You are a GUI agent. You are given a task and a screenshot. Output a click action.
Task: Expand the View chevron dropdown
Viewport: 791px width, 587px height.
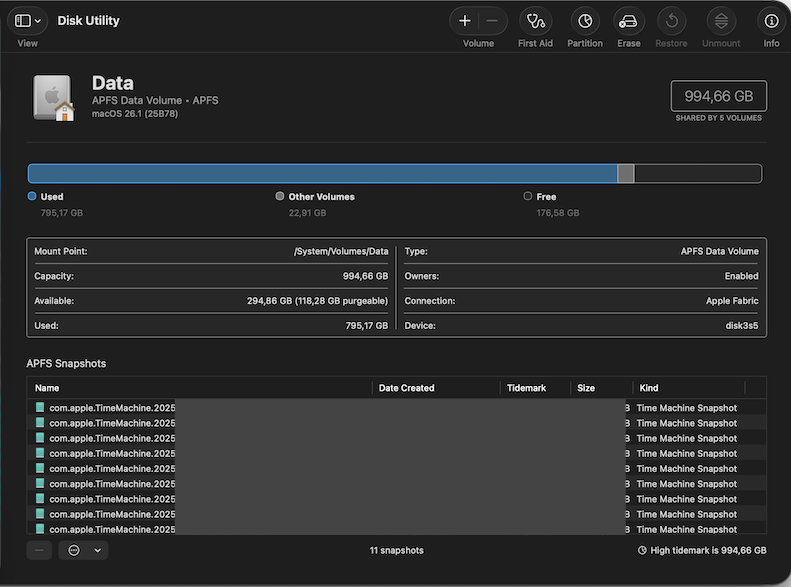pyautogui.click(x=38, y=21)
